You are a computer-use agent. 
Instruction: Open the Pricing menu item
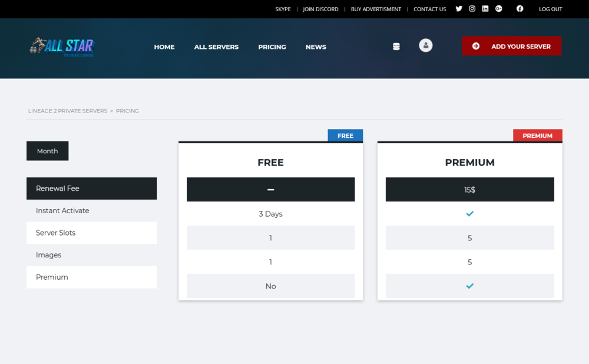[272, 47]
